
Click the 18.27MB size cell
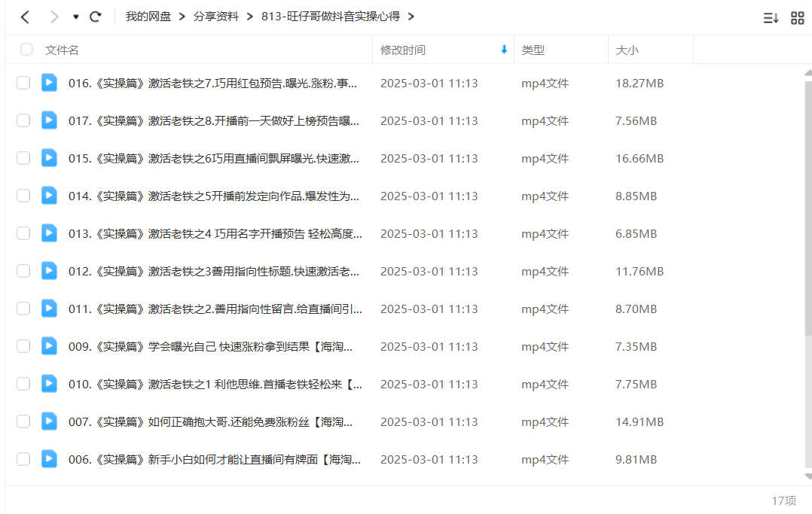click(x=640, y=84)
